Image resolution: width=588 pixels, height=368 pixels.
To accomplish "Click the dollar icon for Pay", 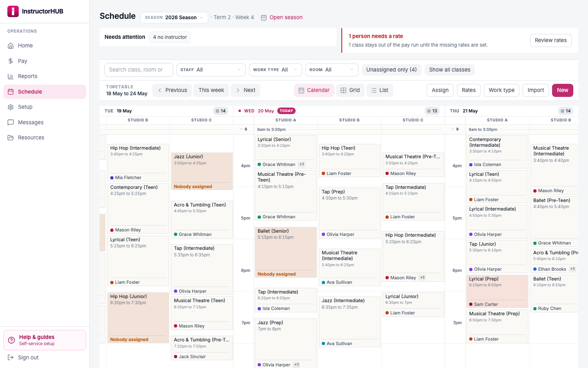I will click(11, 61).
